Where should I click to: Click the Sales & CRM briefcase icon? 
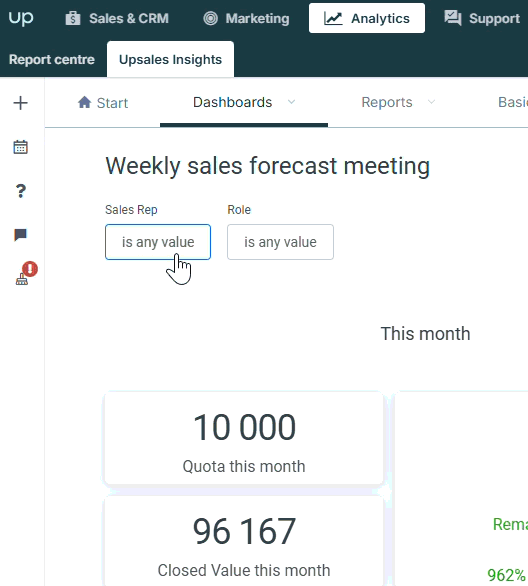[73, 18]
